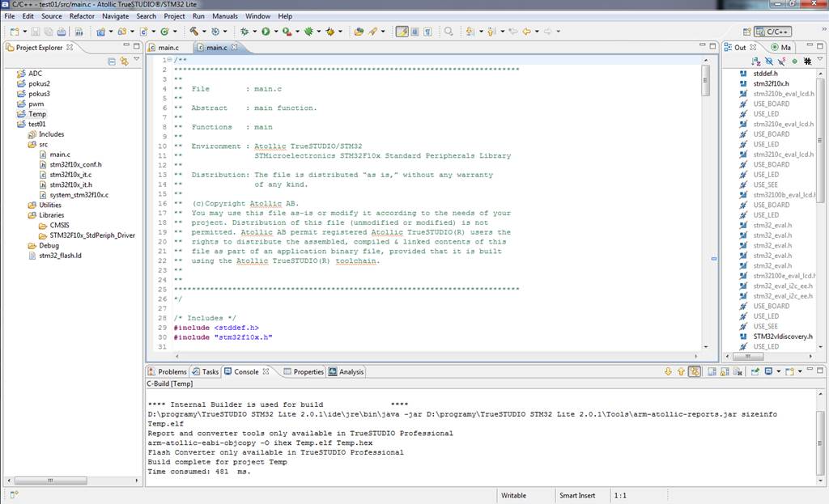The height and width of the screenshot is (504, 829).
Task: Click the New file wizard icon
Action: pos(15,32)
